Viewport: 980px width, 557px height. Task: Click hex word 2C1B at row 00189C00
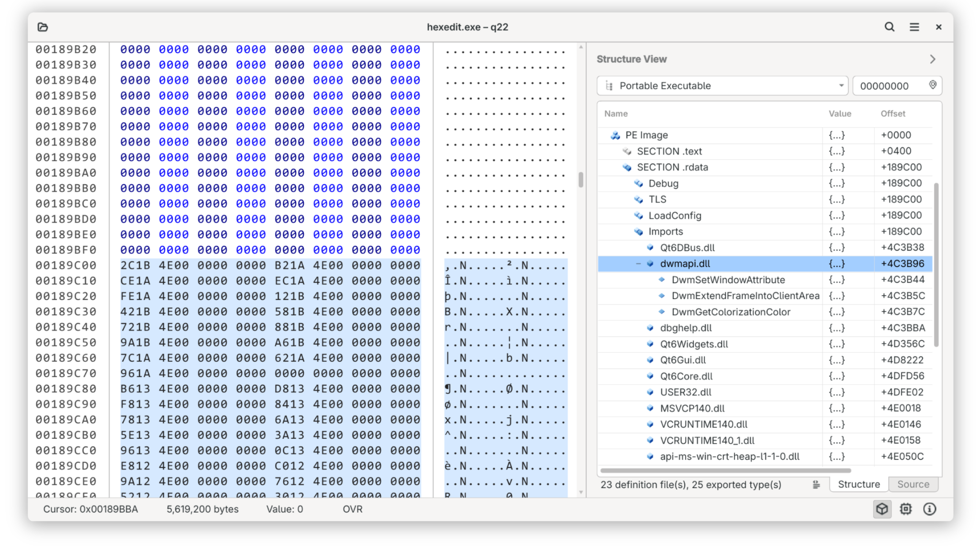(x=135, y=265)
